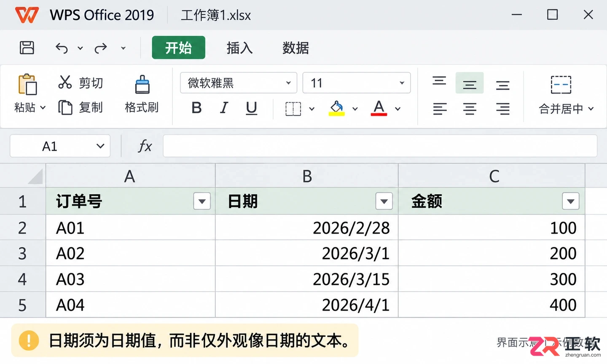The width and height of the screenshot is (607, 364).
Task: Align text left horizontally
Action: [x=440, y=109]
